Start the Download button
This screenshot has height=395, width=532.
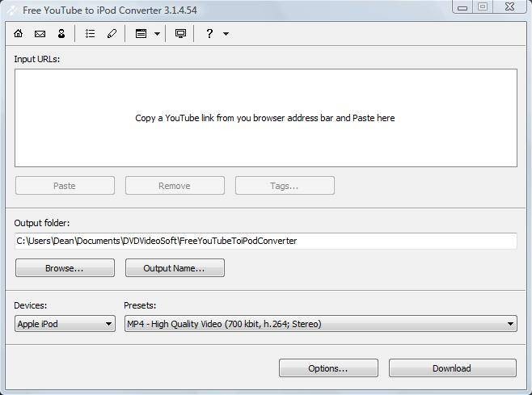click(x=453, y=368)
